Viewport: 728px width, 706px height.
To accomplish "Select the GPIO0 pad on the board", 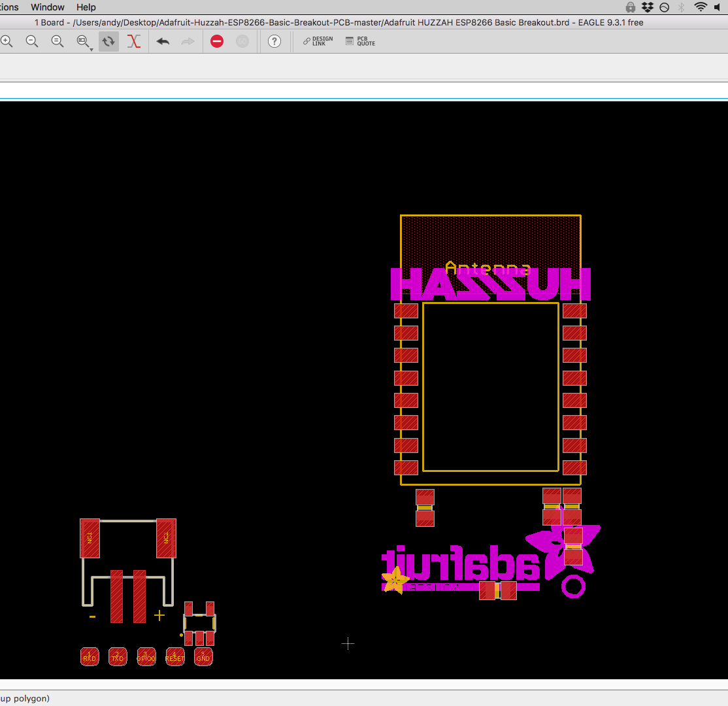I will tap(146, 657).
